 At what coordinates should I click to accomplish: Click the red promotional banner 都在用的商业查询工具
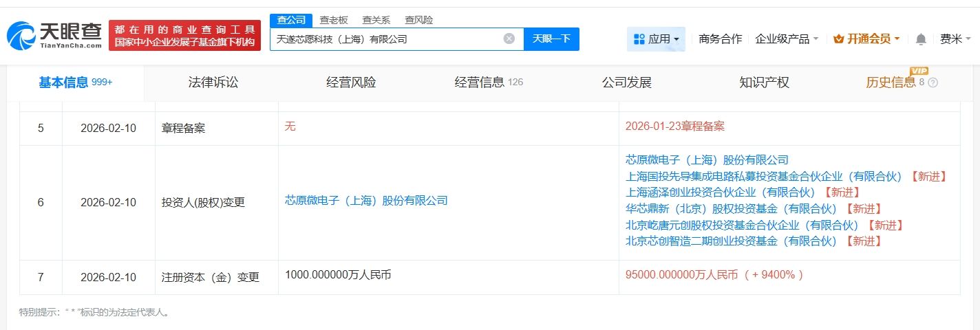184,35
